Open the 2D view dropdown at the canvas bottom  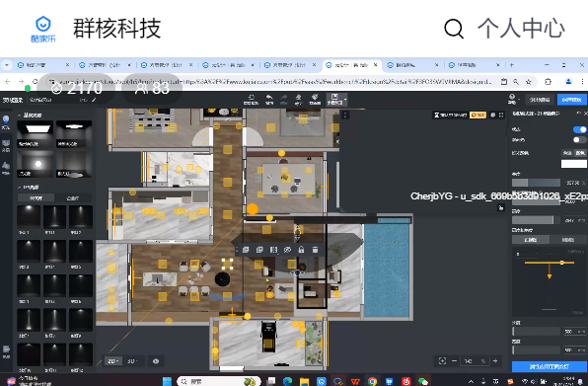coord(112,361)
